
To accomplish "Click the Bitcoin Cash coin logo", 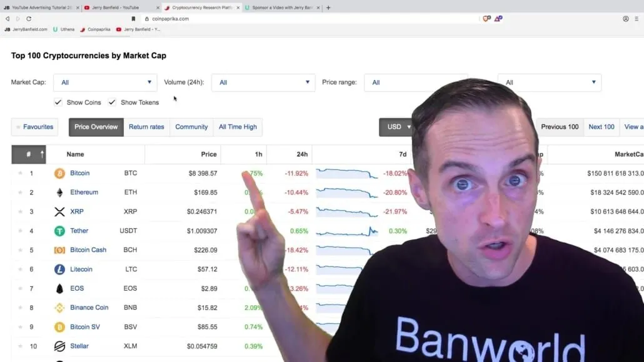I will click(59, 250).
